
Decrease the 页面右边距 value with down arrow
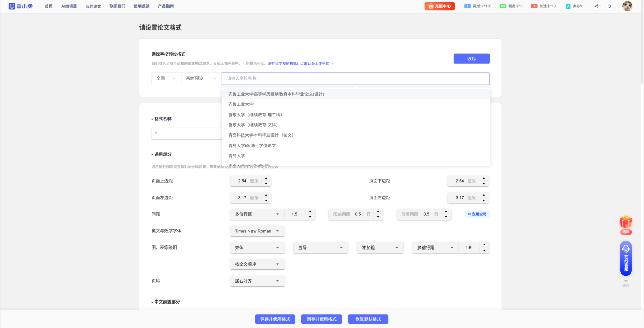click(484, 200)
